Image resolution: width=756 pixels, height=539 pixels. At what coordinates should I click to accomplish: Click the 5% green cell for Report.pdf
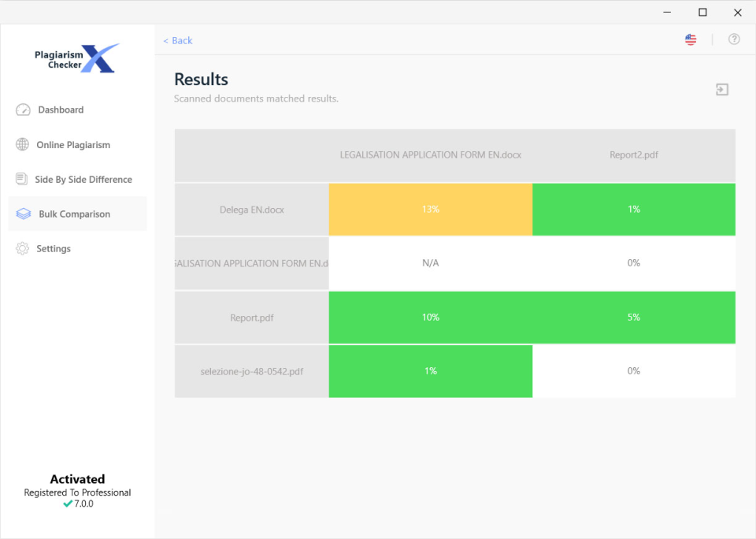[634, 318]
